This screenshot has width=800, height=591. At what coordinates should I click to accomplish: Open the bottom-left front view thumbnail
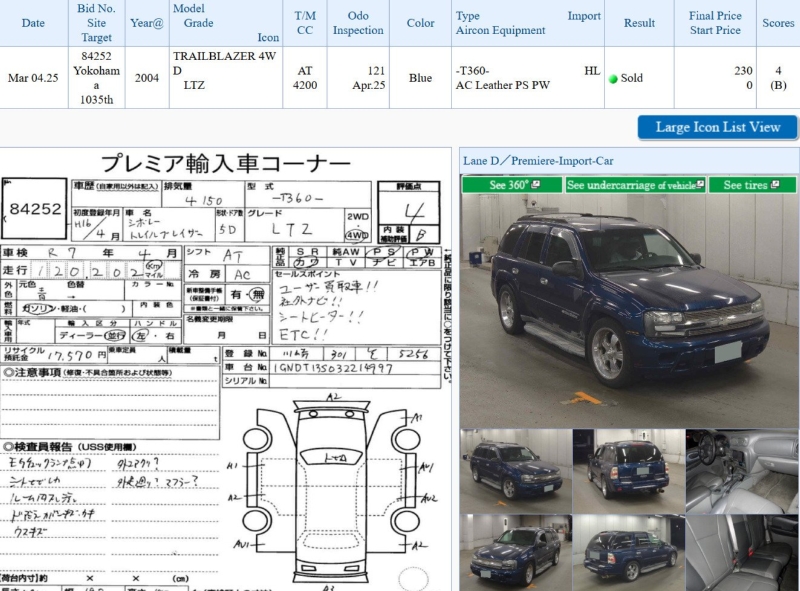515,552
